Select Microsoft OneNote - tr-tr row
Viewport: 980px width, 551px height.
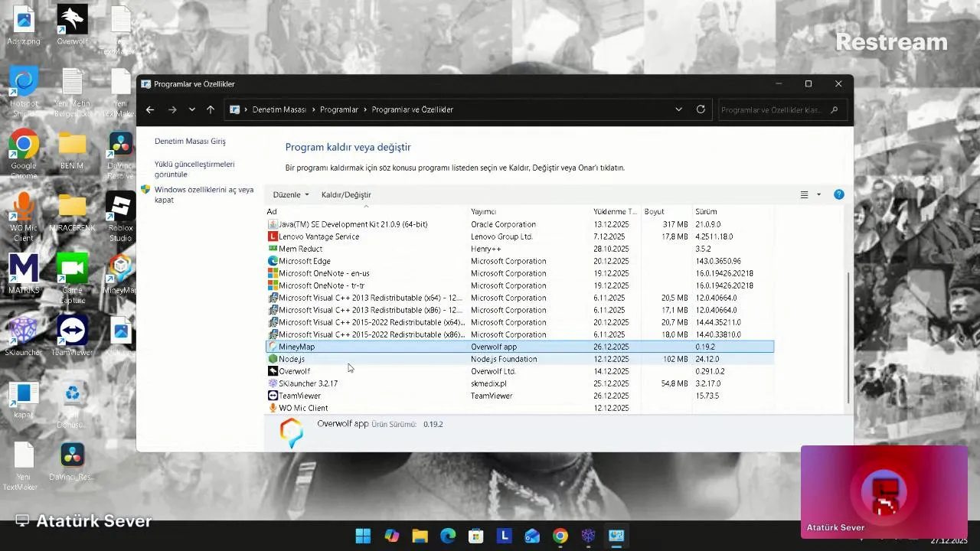[520, 285]
